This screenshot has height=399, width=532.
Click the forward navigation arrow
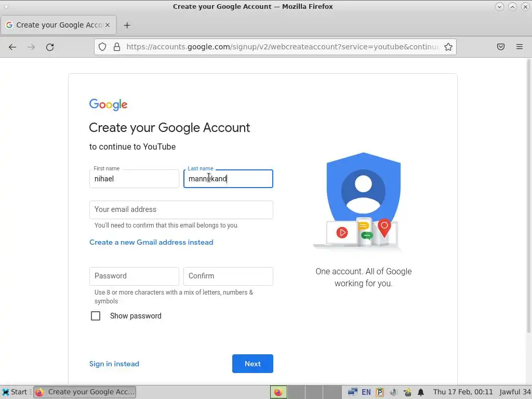[x=31, y=47]
